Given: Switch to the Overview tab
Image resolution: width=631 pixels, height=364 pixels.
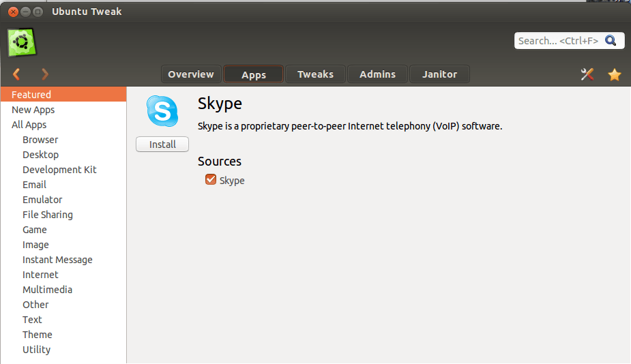Looking at the screenshot, I should (191, 74).
